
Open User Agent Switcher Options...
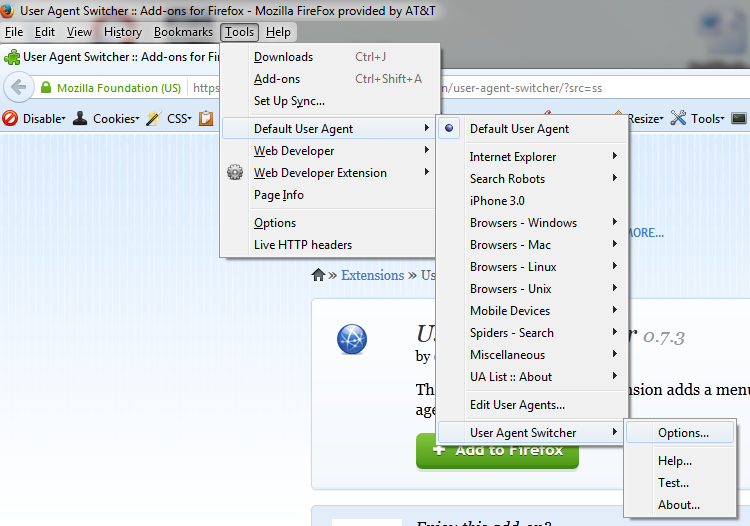pyautogui.click(x=680, y=432)
